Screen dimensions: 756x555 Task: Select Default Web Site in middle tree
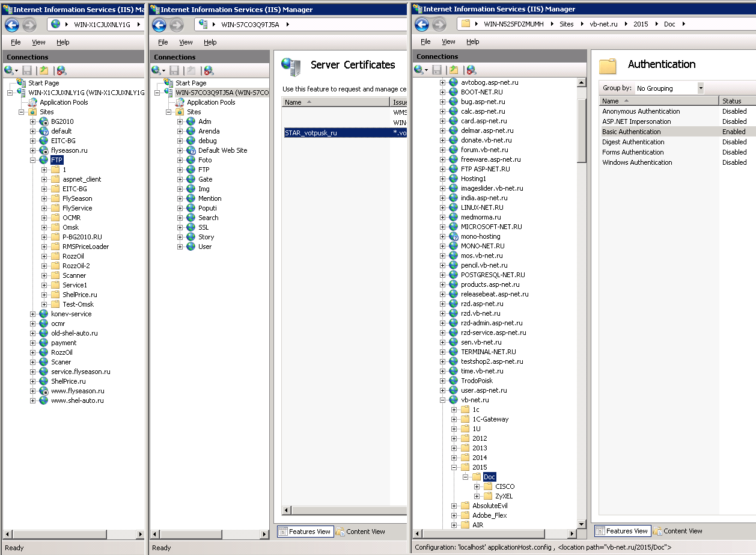(x=222, y=150)
